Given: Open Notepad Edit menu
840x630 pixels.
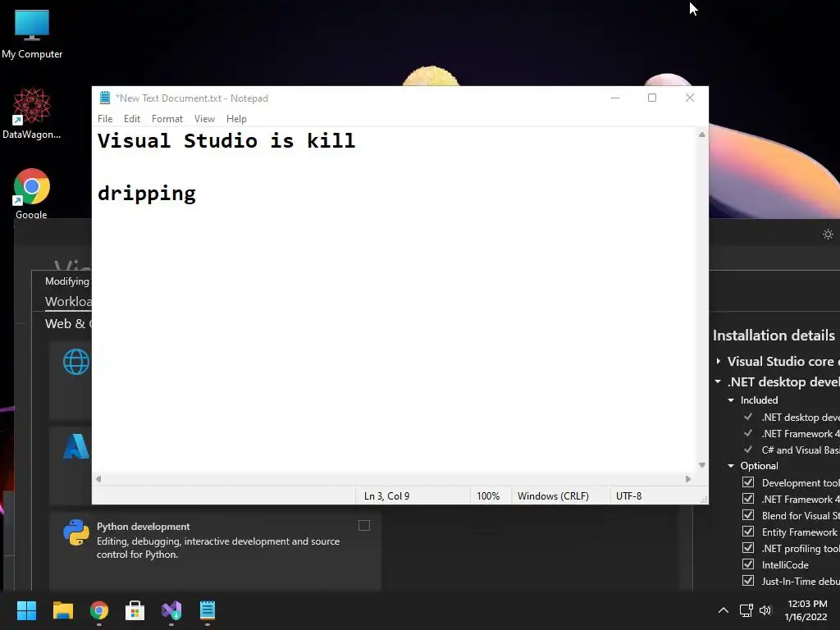Looking at the screenshot, I should [132, 118].
